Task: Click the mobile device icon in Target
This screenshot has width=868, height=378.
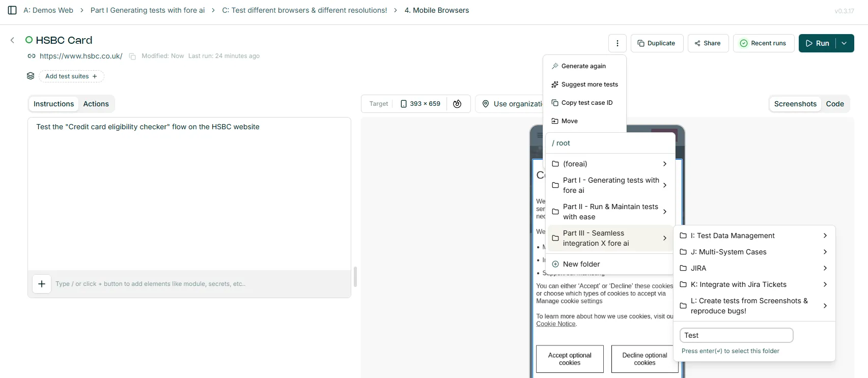Action: tap(404, 104)
